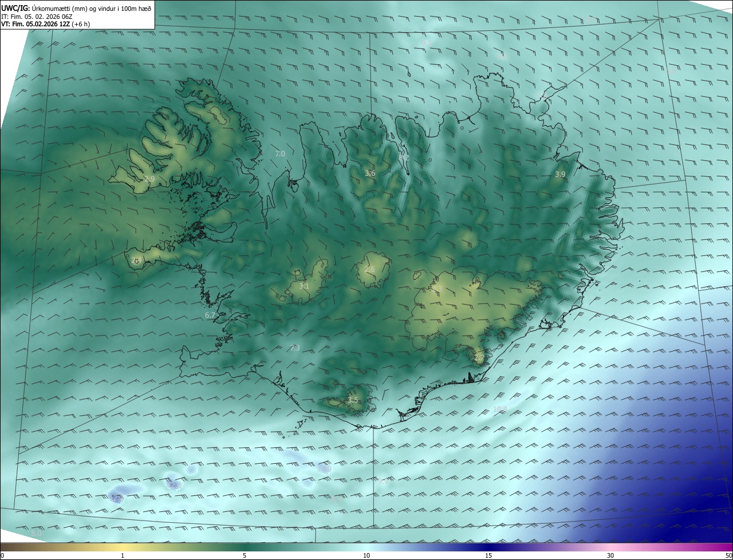Select the 6.0 value near the bottom-left corner
The image size is (733, 560).
click(36, 533)
